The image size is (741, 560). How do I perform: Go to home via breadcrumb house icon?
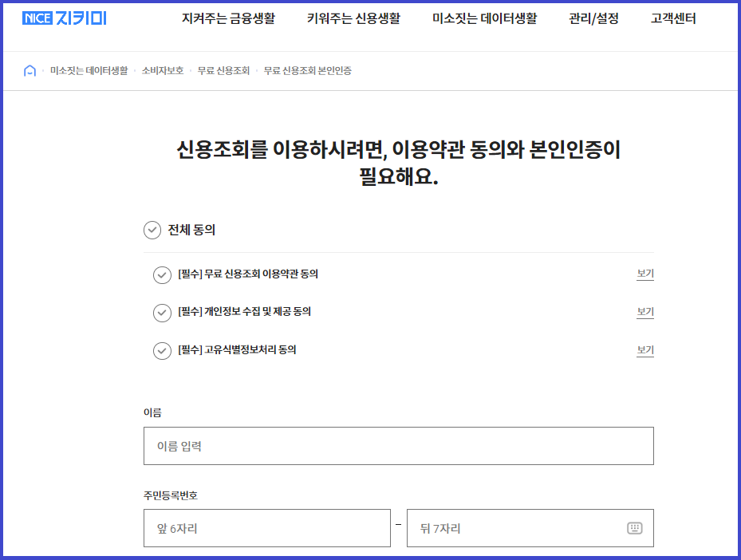[30, 71]
